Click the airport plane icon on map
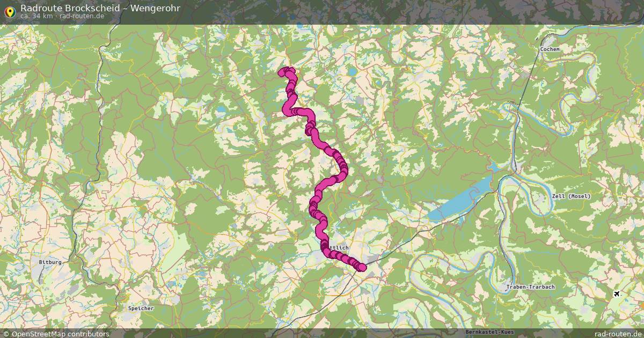The height and width of the screenshot is (338, 644). pyautogui.click(x=616, y=293)
